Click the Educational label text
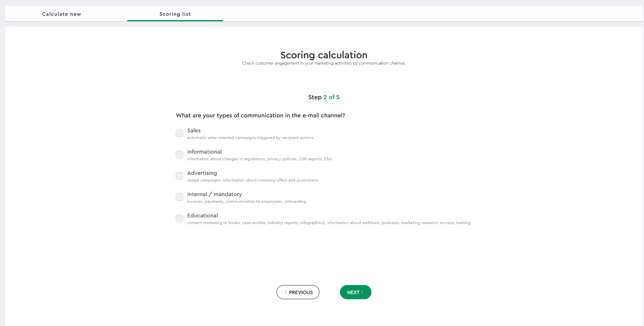 tap(202, 215)
